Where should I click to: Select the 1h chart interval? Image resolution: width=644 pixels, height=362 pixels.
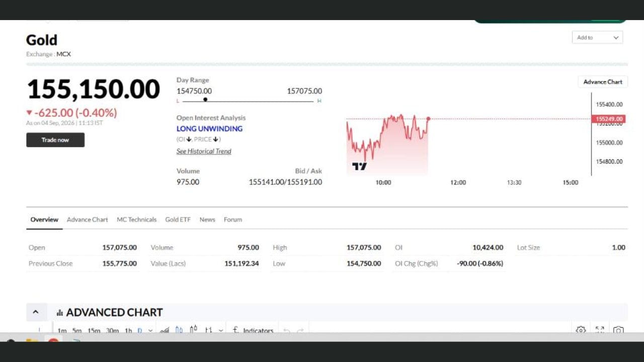click(128, 330)
